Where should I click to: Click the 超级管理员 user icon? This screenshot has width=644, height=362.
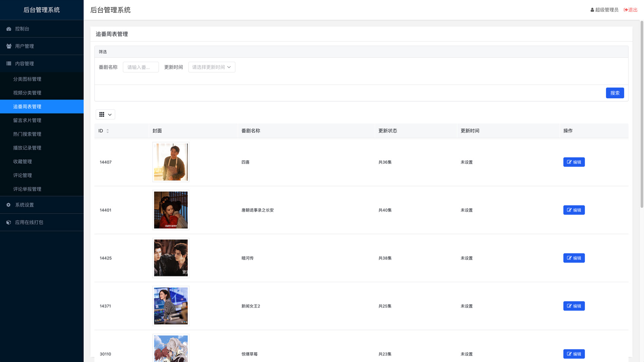point(592,10)
